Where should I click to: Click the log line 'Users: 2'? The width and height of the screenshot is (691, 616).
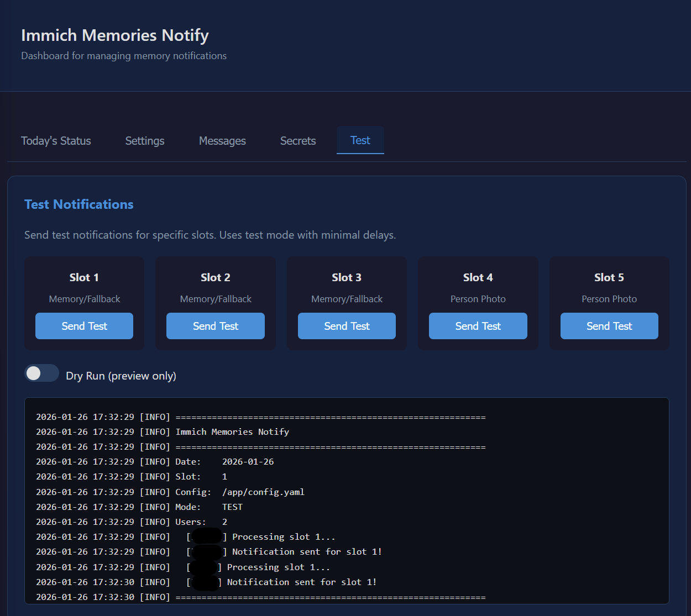point(132,522)
